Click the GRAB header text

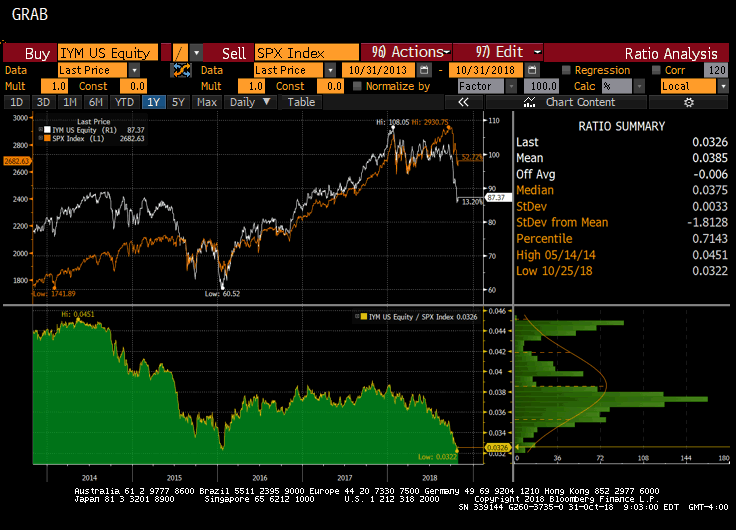(30, 15)
